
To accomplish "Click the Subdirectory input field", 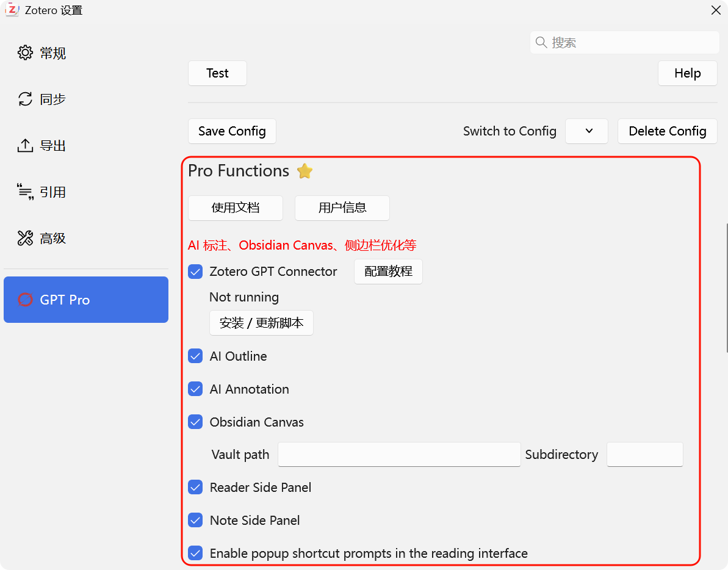I will pyautogui.click(x=645, y=455).
